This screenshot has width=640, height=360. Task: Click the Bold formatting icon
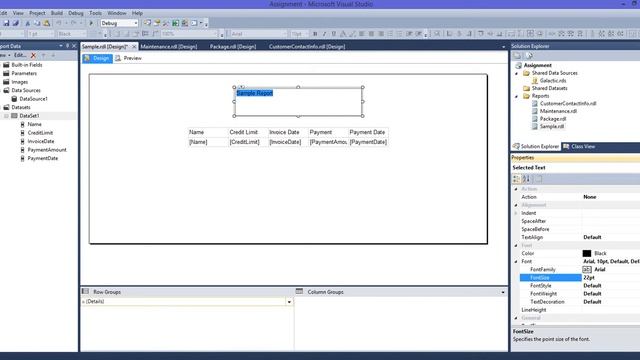pyautogui.click(x=315, y=34)
